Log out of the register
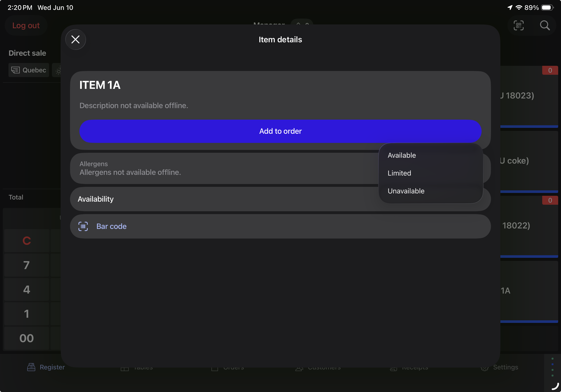 point(26,25)
